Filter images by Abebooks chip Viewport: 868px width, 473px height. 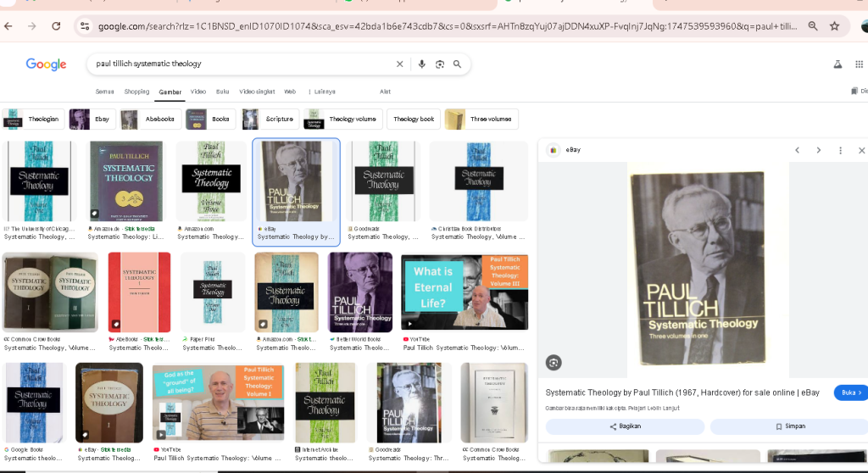click(x=150, y=119)
